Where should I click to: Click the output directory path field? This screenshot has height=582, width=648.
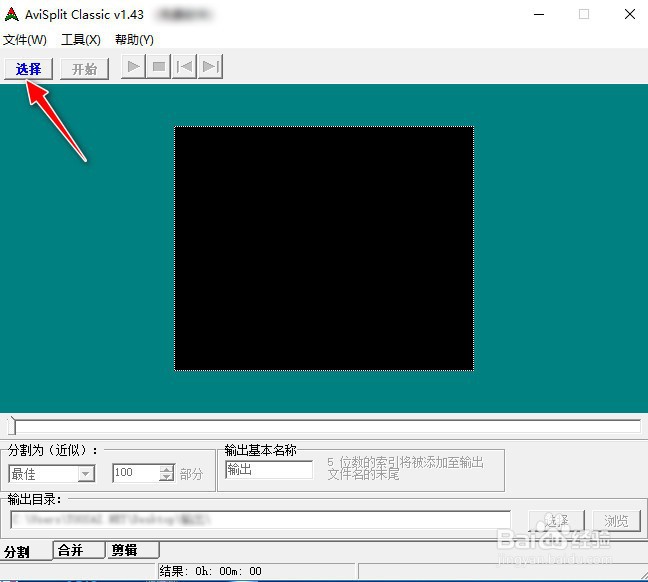(x=260, y=520)
